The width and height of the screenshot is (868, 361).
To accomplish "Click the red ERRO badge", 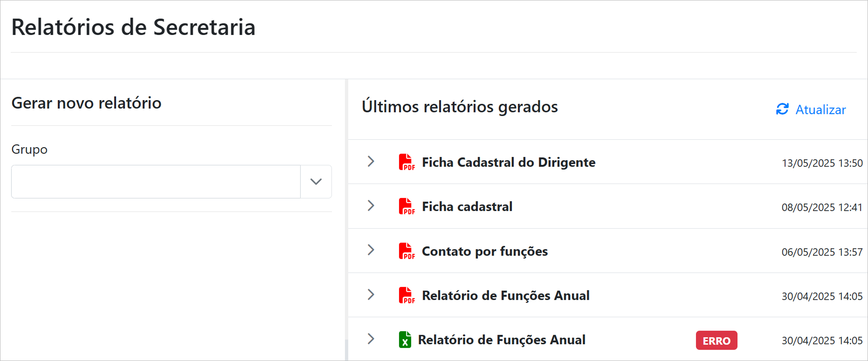I will point(716,341).
